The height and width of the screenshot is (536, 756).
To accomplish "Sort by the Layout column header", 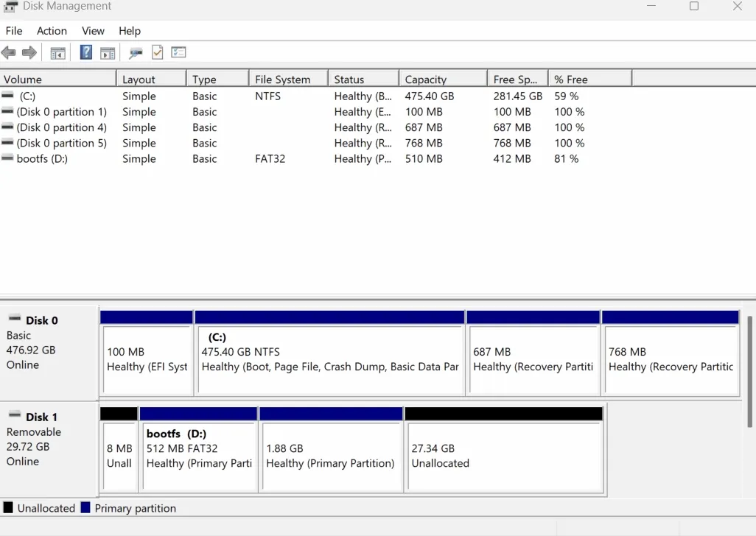I will point(151,79).
